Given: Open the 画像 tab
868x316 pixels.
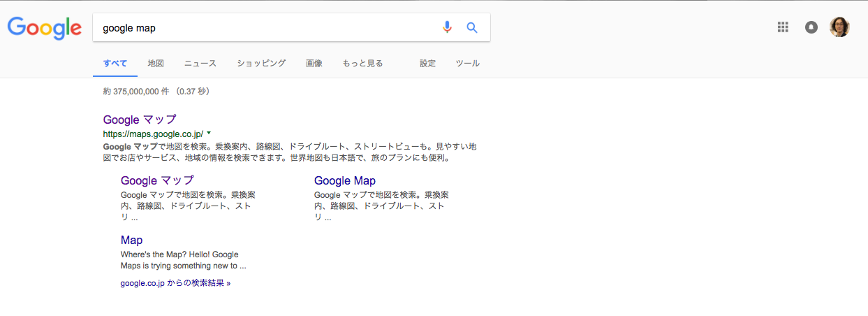Looking at the screenshot, I should pyautogui.click(x=314, y=63).
